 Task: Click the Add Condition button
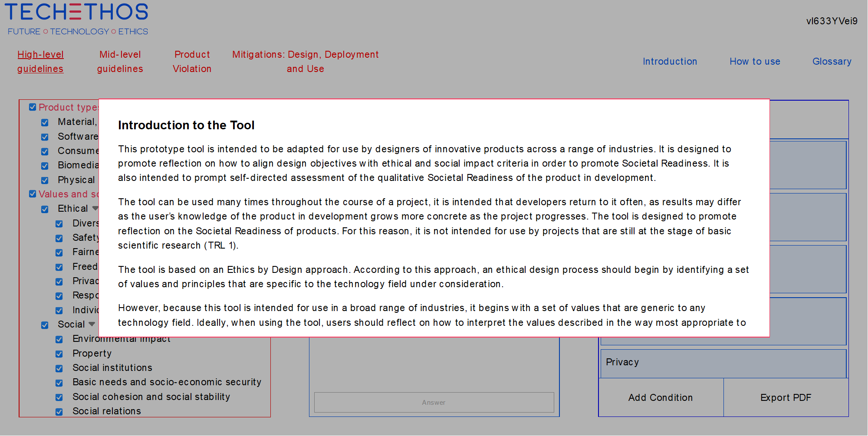point(661,397)
